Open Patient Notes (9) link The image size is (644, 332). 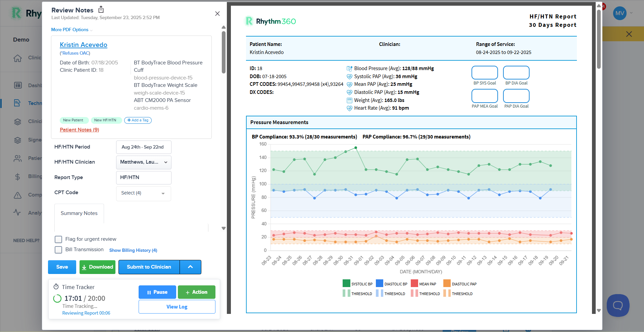pos(79,130)
